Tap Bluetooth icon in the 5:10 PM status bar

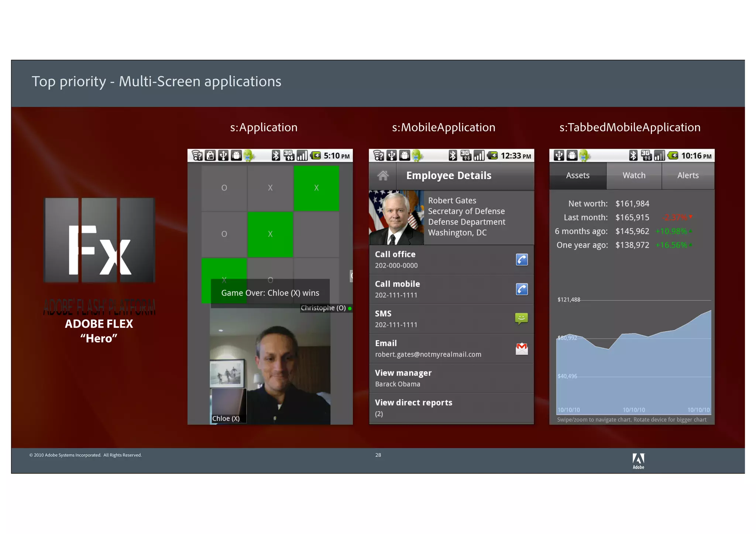pos(276,155)
